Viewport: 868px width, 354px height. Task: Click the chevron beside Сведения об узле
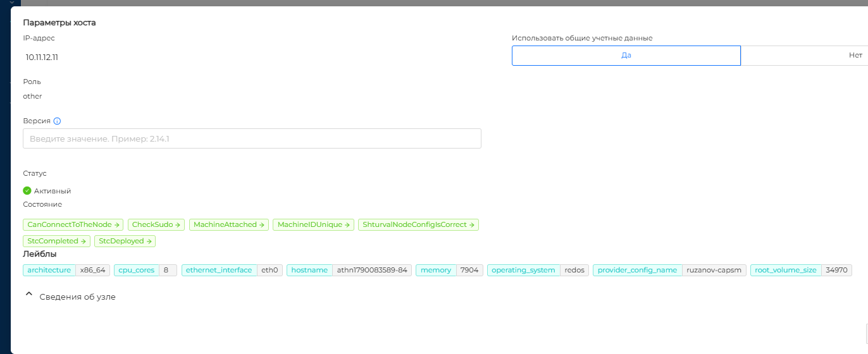coord(28,295)
